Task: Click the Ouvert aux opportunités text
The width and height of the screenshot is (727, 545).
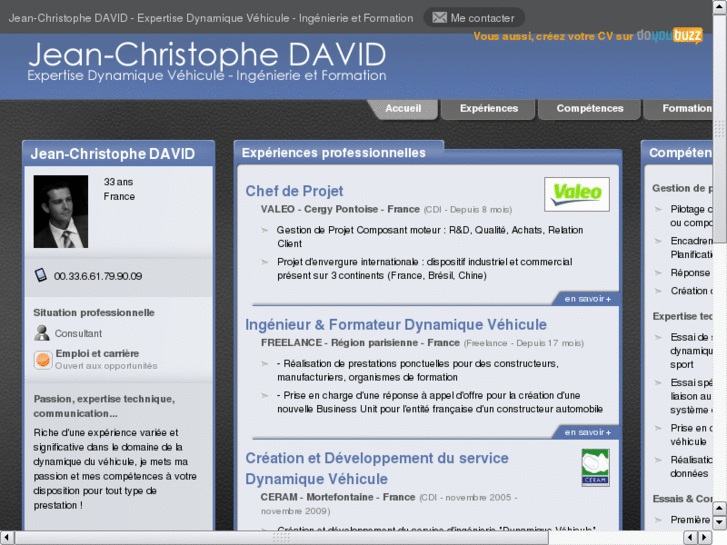Action: (106, 366)
